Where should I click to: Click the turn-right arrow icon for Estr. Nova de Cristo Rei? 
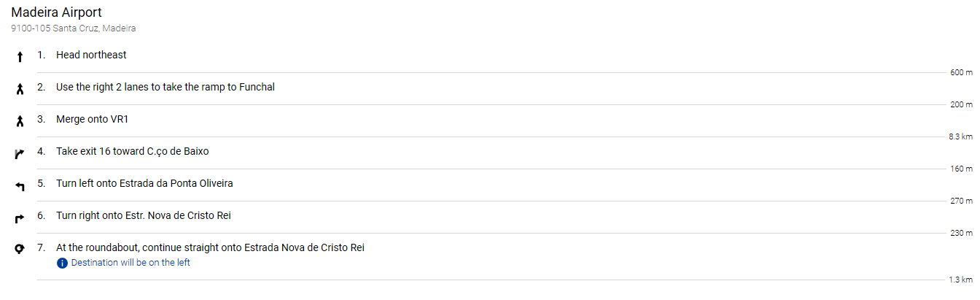[x=20, y=218]
